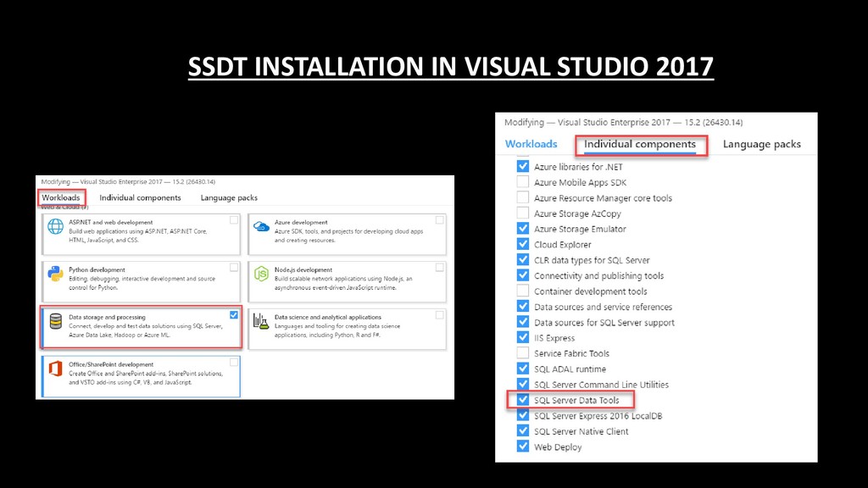This screenshot has height=488, width=868.
Task: Uncheck Data sources and service references
Action: (522, 306)
